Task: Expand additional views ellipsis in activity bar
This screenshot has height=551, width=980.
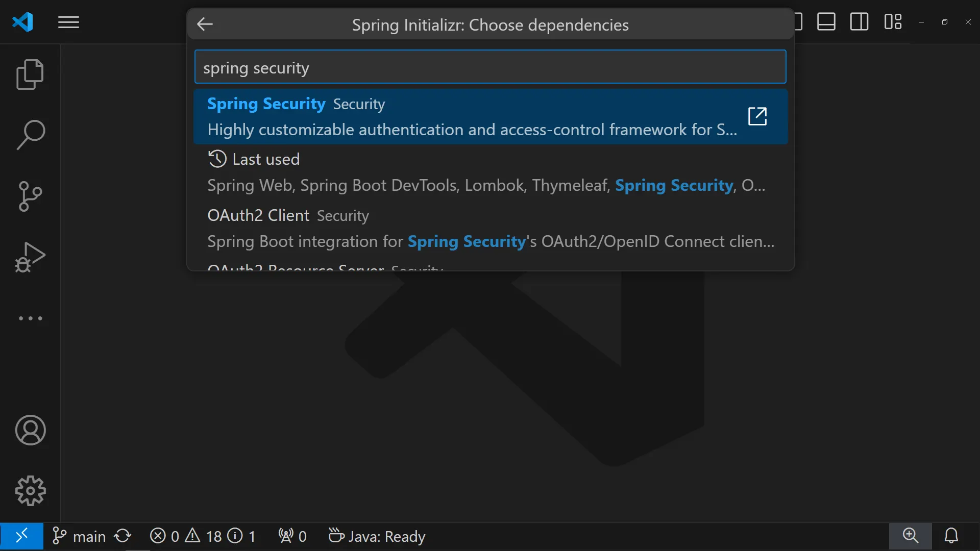Action: 30,318
